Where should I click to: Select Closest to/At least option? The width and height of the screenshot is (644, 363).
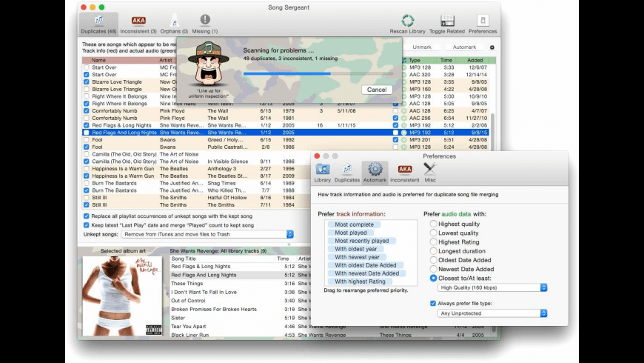[433, 279]
